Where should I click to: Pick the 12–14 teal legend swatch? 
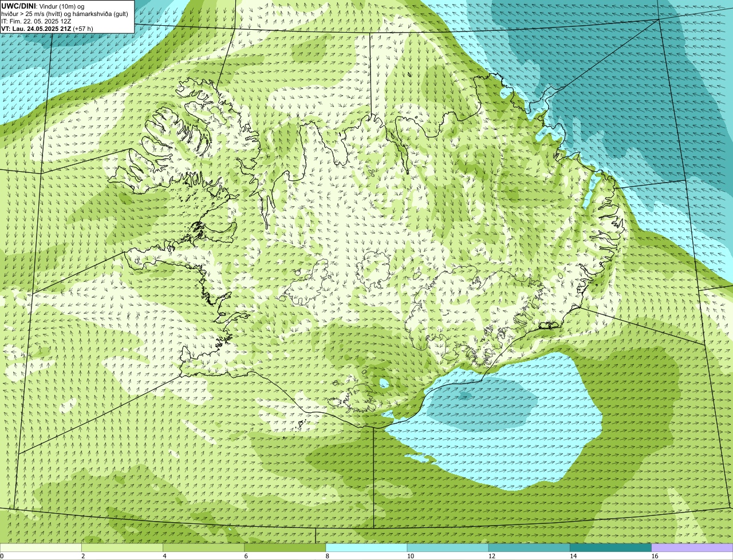pyautogui.click(x=529, y=547)
